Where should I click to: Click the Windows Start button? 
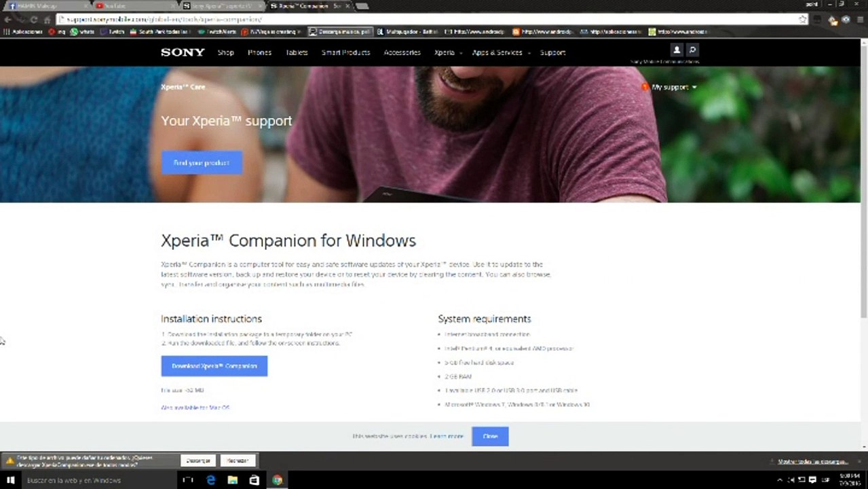pos(10,480)
